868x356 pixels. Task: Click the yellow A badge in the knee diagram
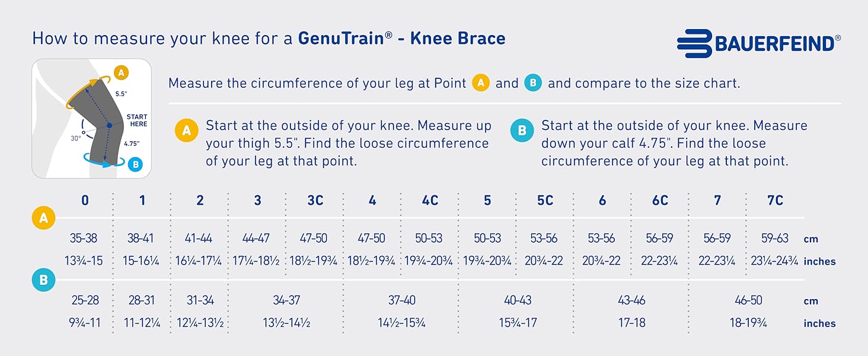click(x=121, y=73)
